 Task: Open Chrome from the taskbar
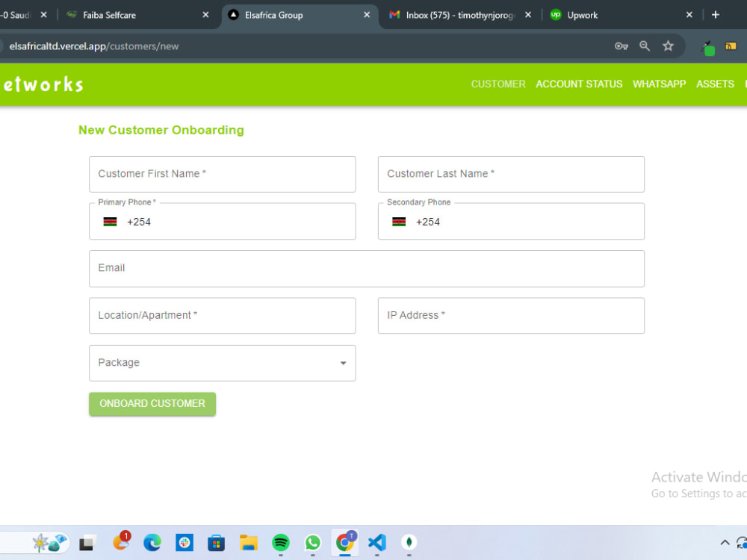pyautogui.click(x=344, y=542)
